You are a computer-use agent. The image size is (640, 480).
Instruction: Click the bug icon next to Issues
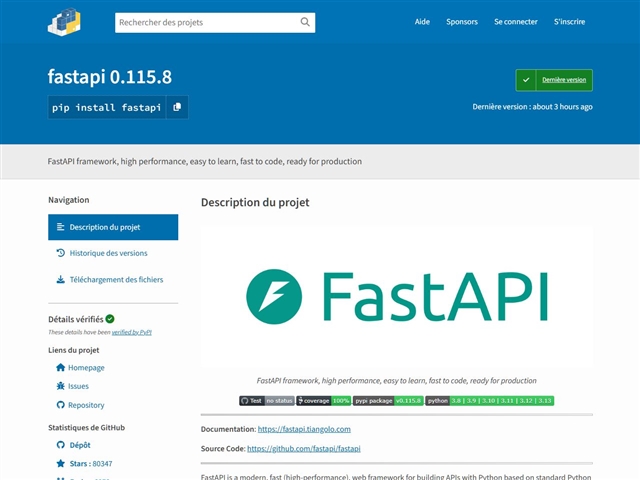(x=60, y=386)
